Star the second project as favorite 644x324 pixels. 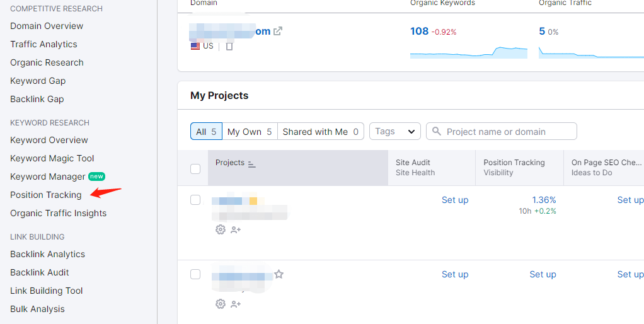click(279, 274)
